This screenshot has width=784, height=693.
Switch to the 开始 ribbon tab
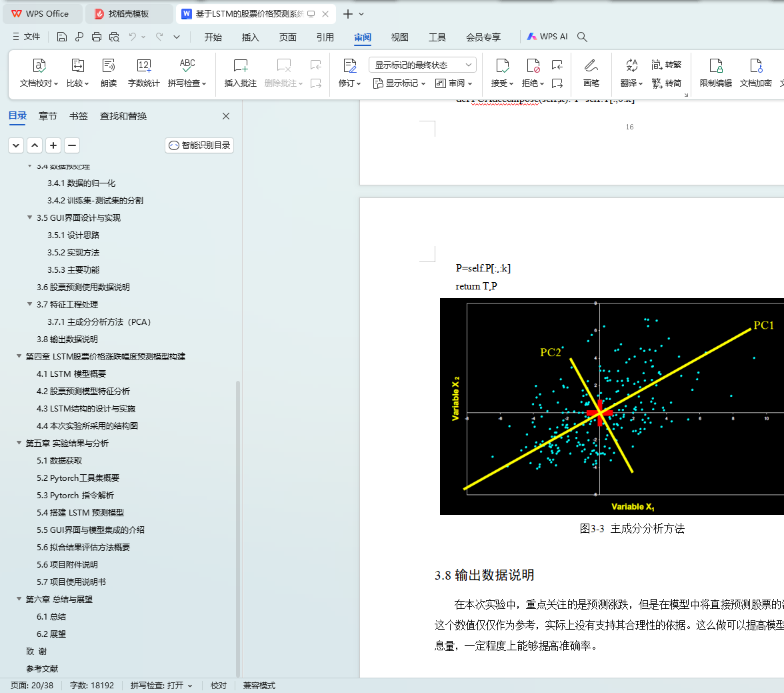coord(213,37)
